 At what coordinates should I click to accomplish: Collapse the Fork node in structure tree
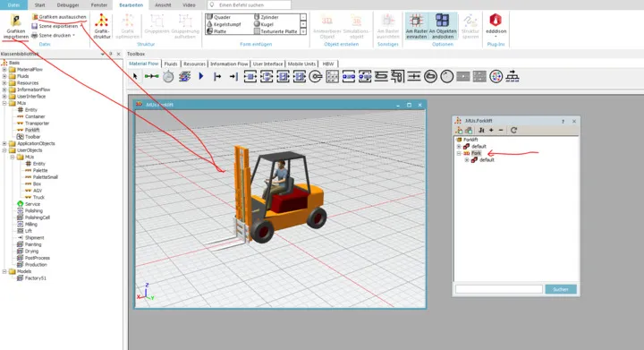[459, 153]
